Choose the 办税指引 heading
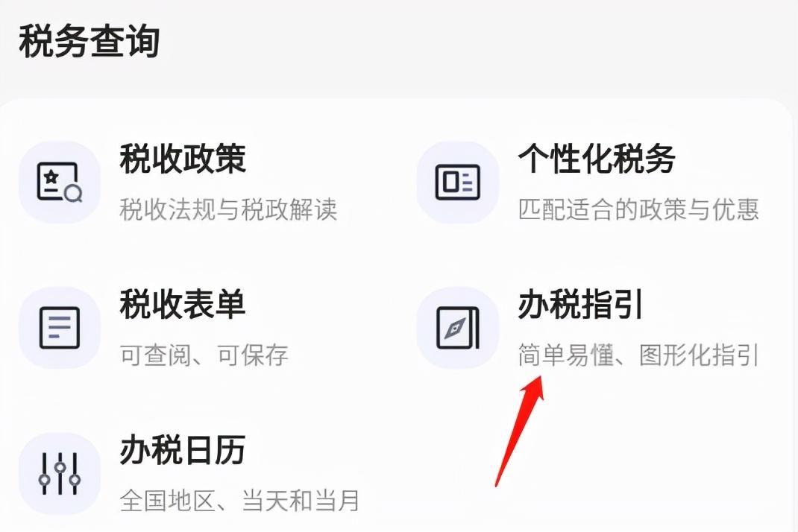Viewport: 798px width, 532px height. (x=580, y=304)
